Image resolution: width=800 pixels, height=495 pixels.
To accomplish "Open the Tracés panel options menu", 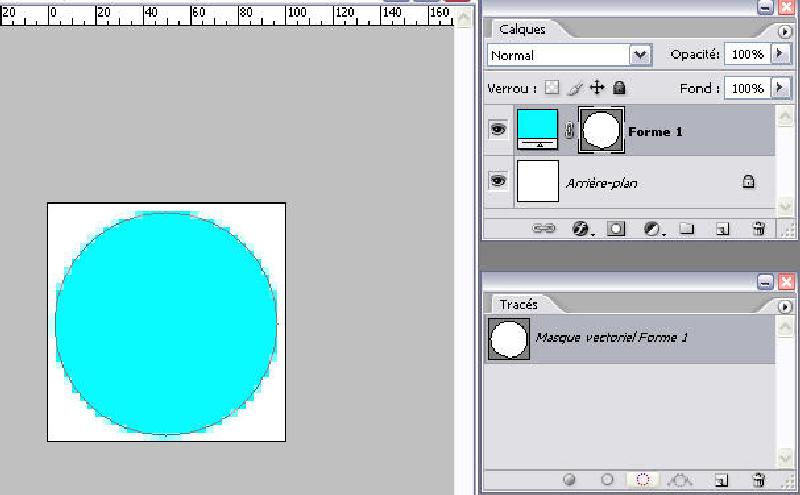I will coord(785,307).
